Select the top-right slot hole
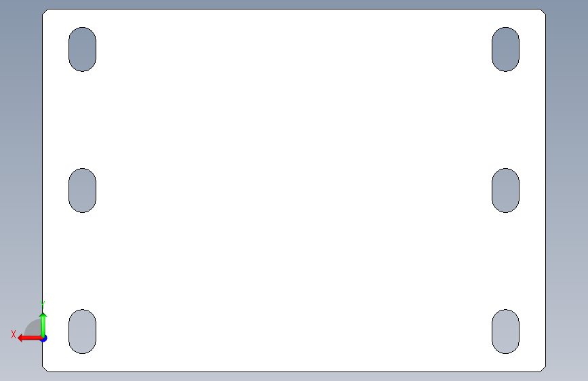588x381 pixels. 505,49
